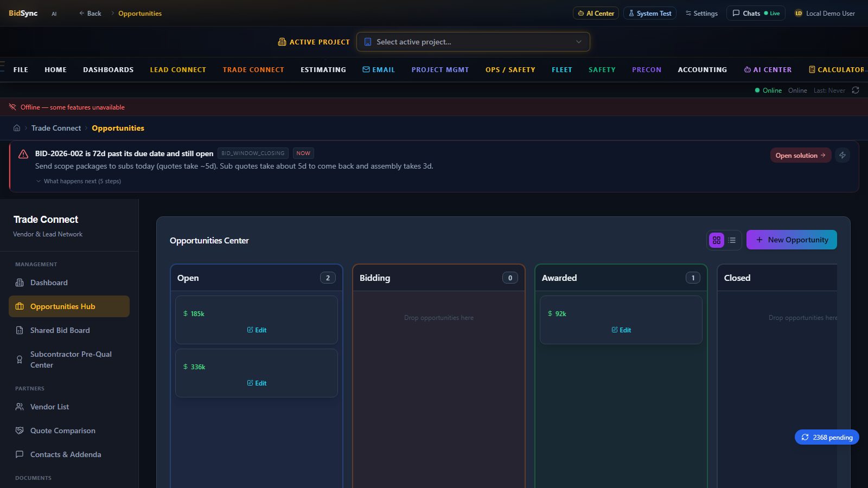The image size is (868, 488).
Task: Open Settings in top bar
Action: click(x=701, y=13)
